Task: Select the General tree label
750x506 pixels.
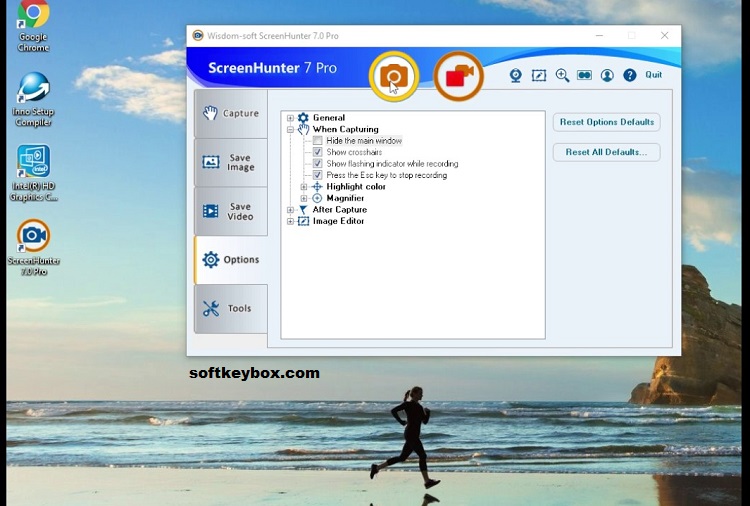Action: click(x=329, y=118)
